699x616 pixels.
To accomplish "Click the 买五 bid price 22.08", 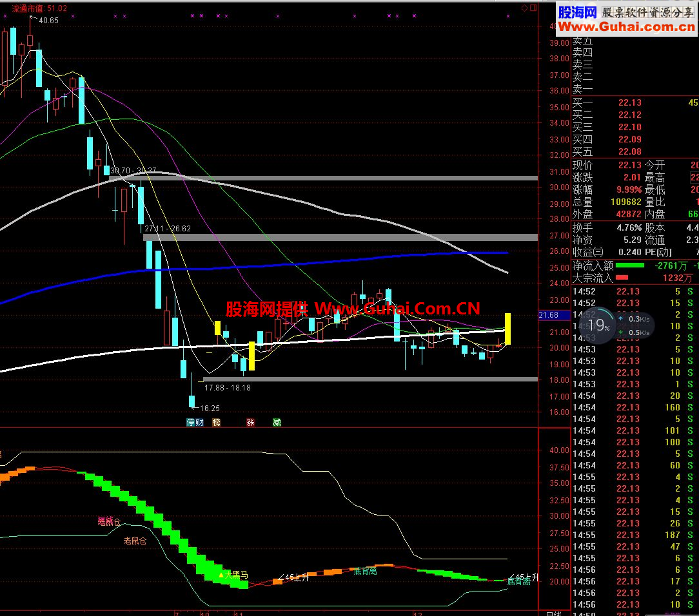I will (x=629, y=152).
